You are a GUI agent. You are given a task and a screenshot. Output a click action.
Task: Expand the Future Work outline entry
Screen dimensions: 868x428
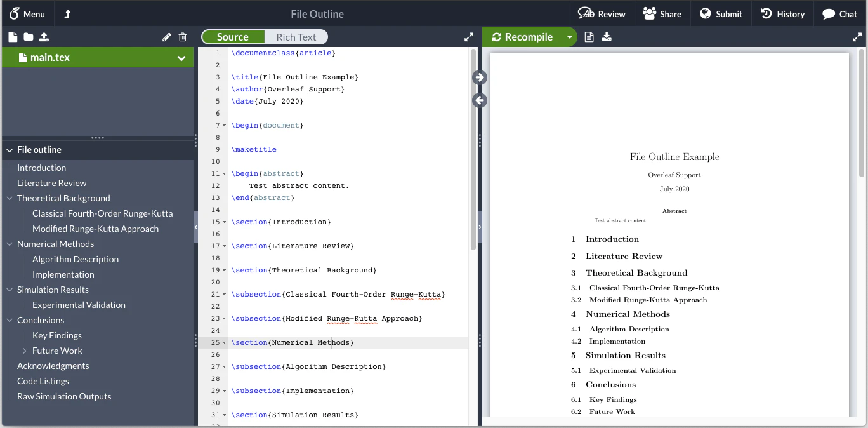click(x=23, y=351)
